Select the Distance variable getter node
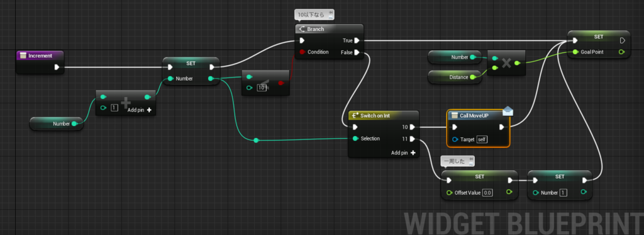This screenshot has height=235, width=644. (455, 77)
